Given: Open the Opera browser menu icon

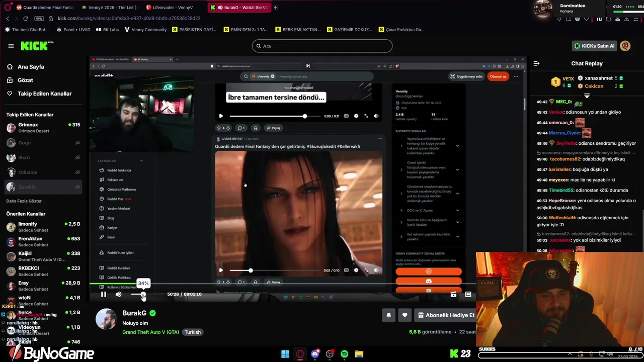Looking at the screenshot, I should pos(7,8).
